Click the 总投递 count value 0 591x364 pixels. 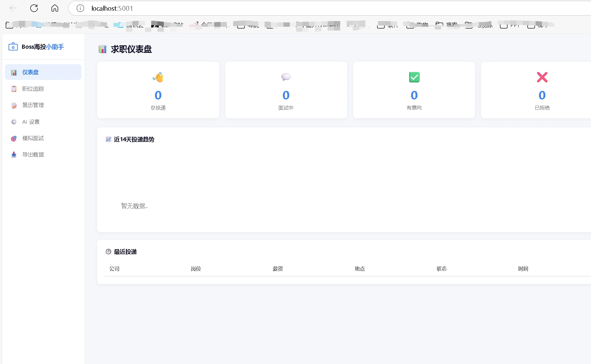pos(158,95)
